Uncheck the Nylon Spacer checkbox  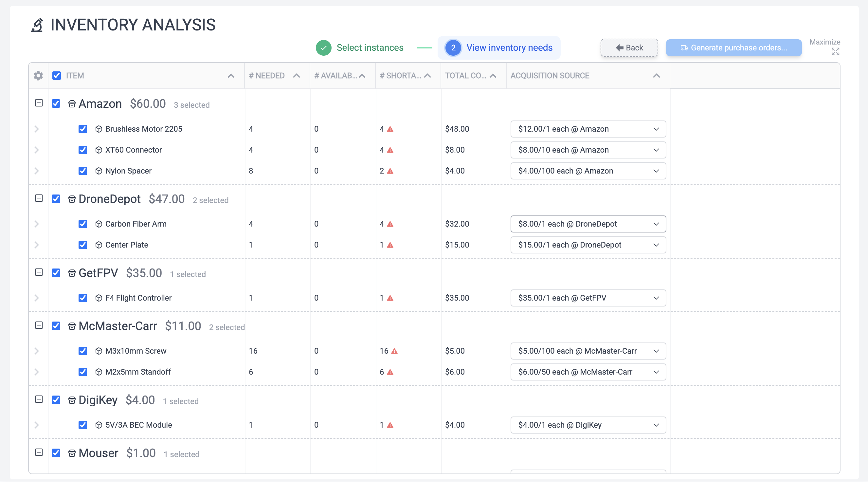(83, 171)
